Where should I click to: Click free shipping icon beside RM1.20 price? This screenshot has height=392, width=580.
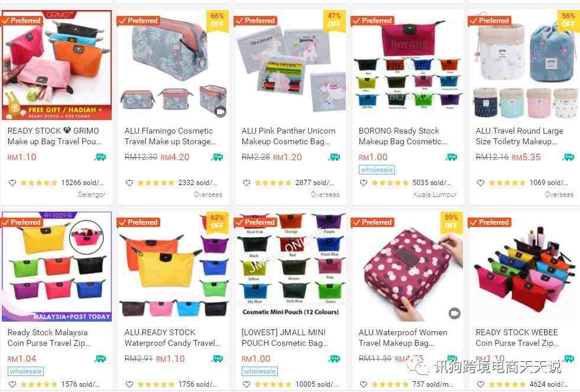(335, 157)
